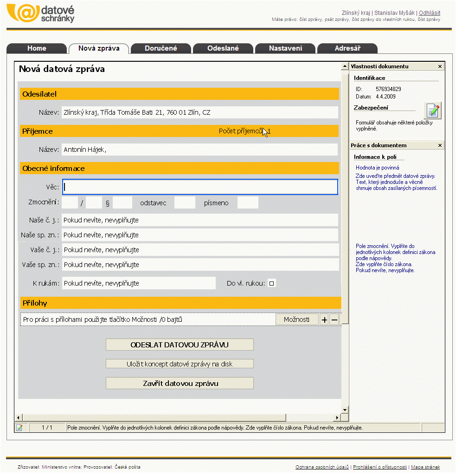The image size is (456, 476).
Task: Remove an attachment with the minus button
Action: [334, 320]
